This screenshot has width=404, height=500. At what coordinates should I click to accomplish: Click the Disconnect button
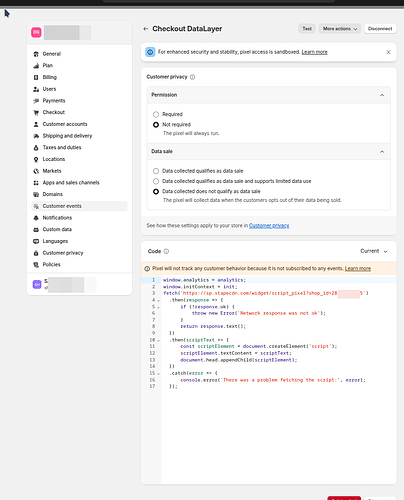380,29
